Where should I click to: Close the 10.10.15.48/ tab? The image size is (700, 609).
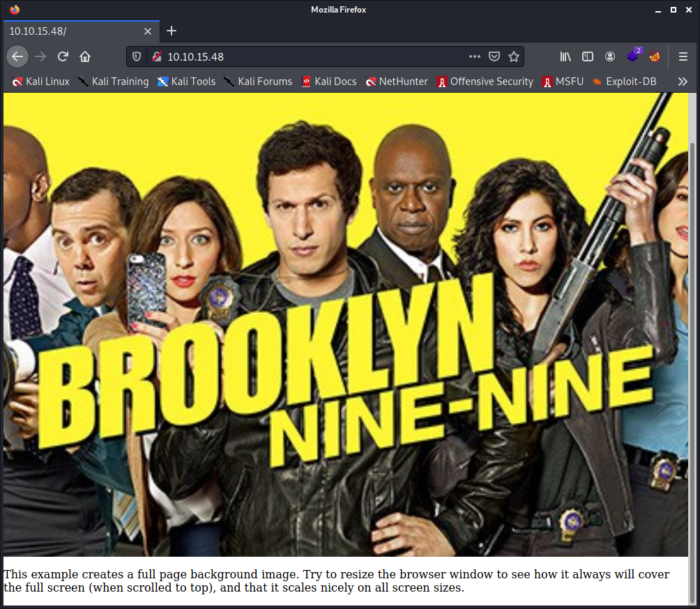[148, 31]
